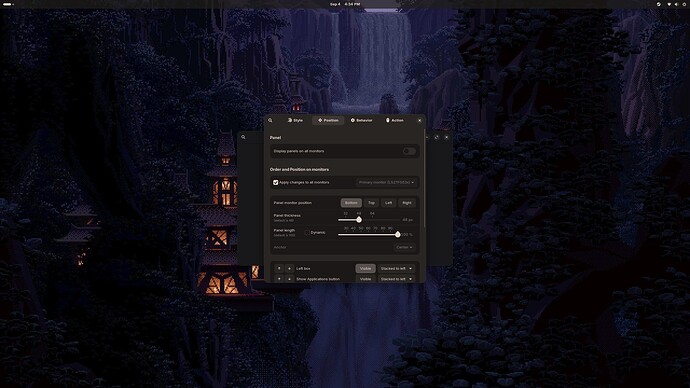Close the background window
The width and height of the screenshot is (690, 388).
(446, 137)
